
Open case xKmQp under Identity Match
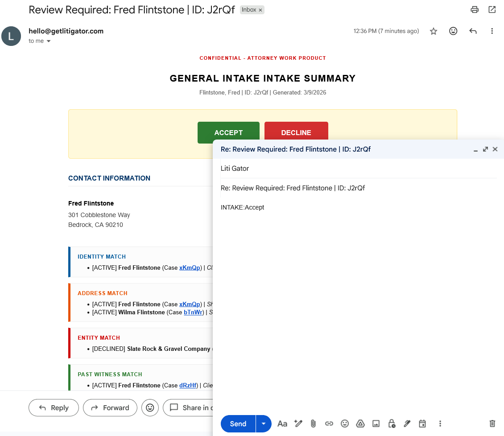click(190, 267)
